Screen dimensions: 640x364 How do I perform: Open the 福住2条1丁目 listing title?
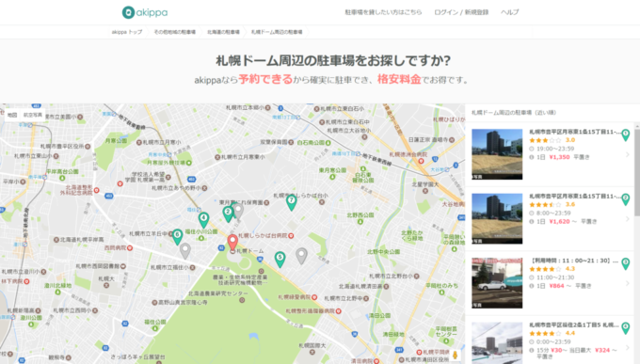click(x=575, y=324)
